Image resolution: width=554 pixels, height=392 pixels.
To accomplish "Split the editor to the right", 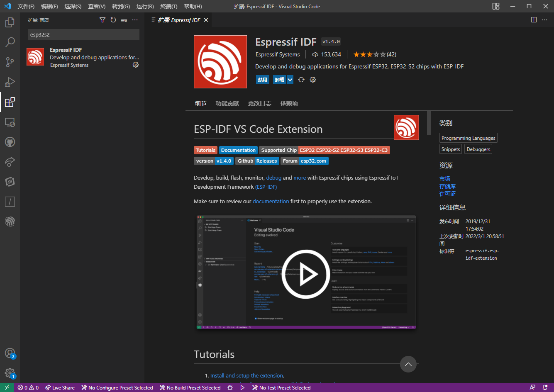I will 534,20.
